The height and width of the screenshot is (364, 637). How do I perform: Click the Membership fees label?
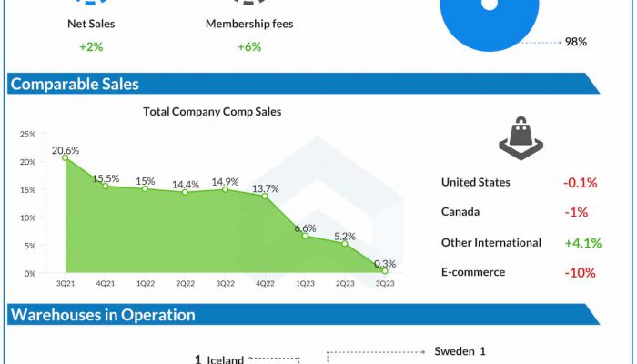tap(249, 24)
